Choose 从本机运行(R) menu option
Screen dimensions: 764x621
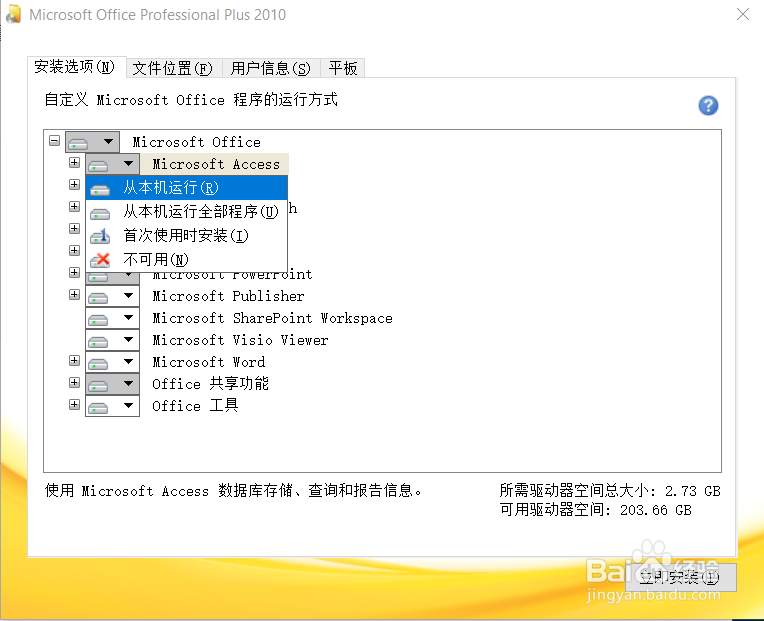pos(186,188)
